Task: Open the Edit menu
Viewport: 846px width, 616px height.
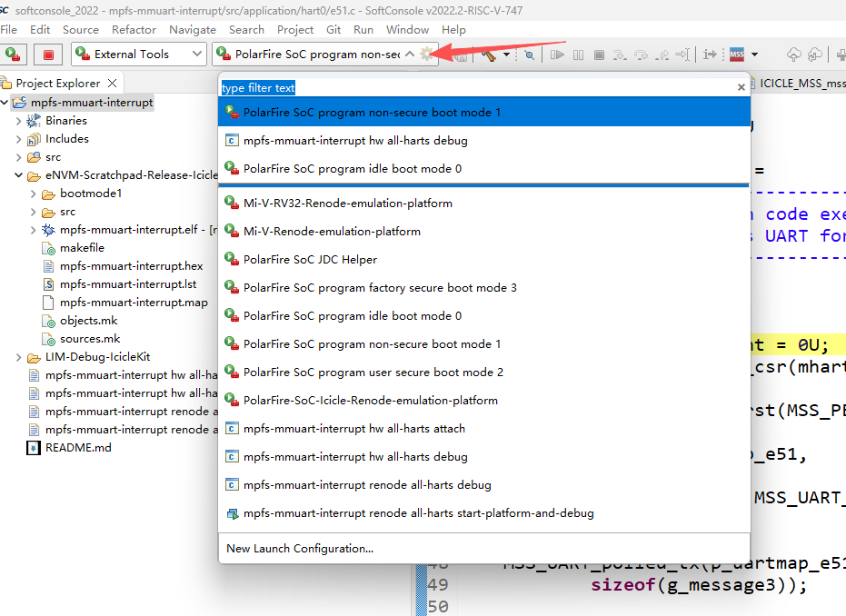Action: 40,30
